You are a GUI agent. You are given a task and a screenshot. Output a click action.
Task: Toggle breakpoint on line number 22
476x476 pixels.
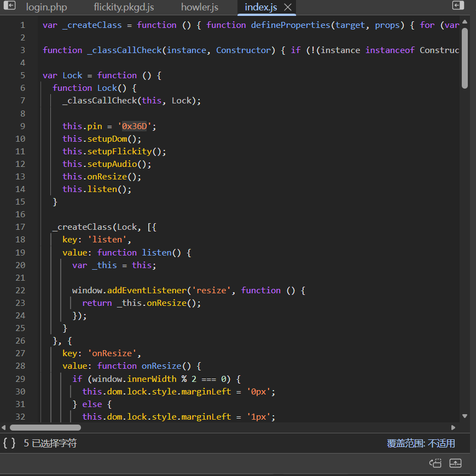point(20,290)
